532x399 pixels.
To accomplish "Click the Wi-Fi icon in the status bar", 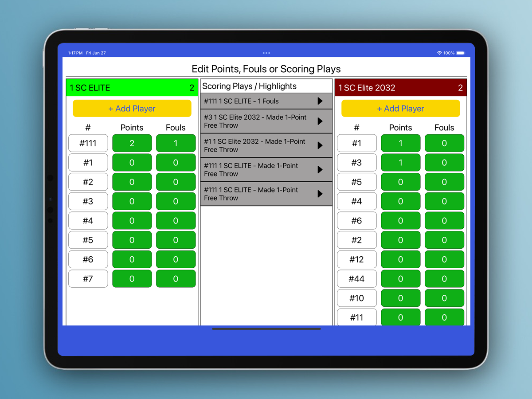I will (439, 53).
